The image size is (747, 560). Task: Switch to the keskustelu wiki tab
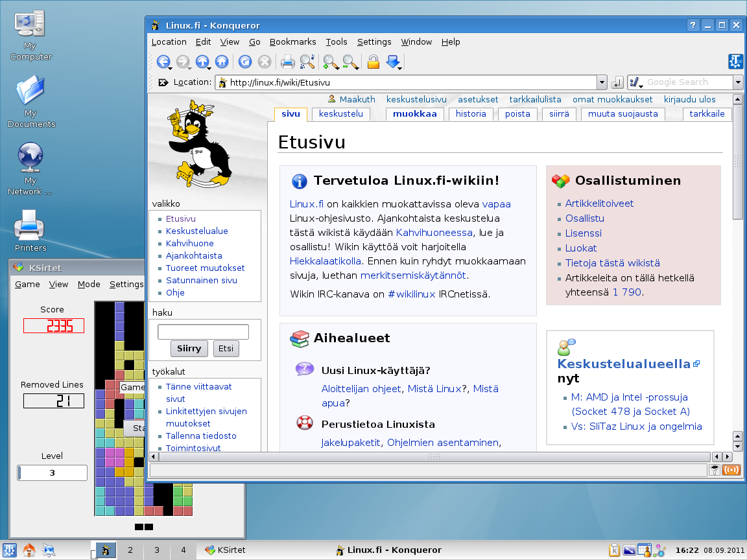(x=341, y=114)
